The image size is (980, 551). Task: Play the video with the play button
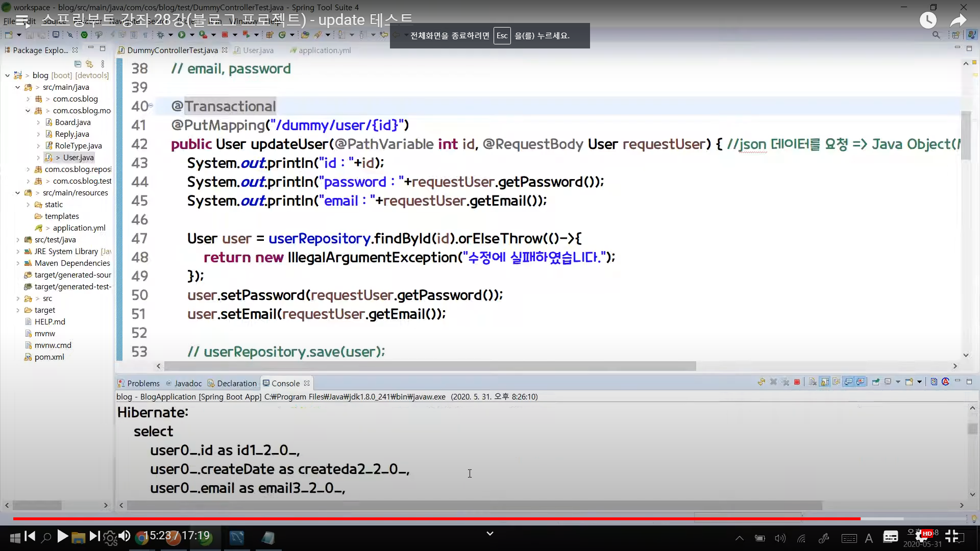pyautogui.click(x=62, y=536)
